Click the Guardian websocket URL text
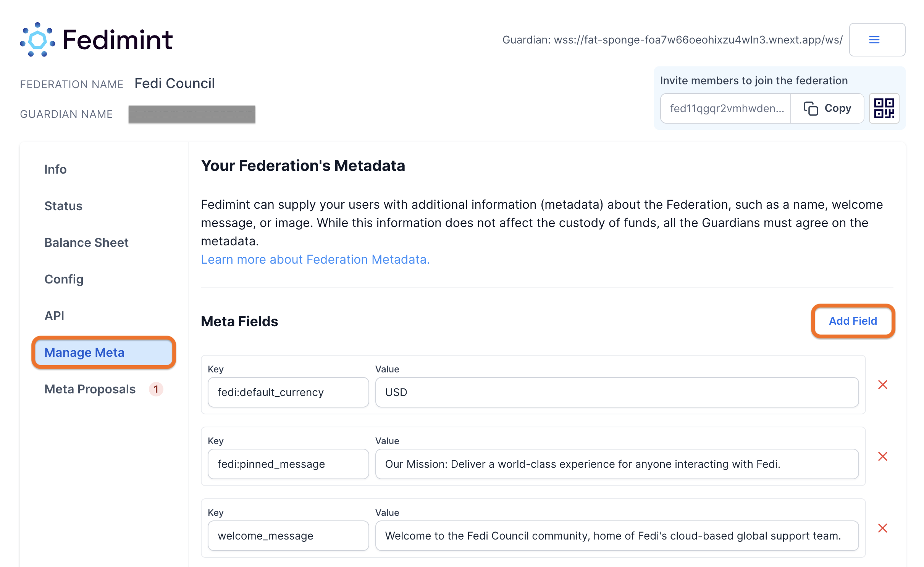The image size is (924, 567). coord(672,40)
